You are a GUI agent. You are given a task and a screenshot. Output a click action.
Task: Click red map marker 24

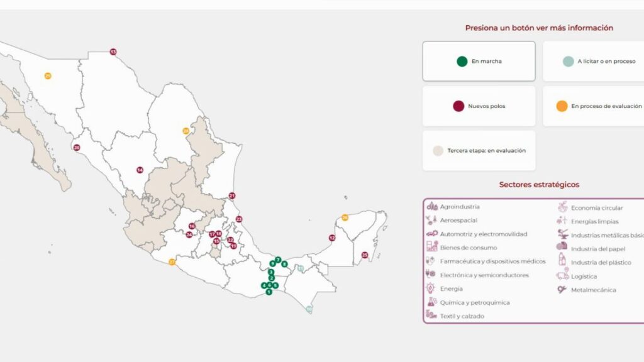[189, 235]
